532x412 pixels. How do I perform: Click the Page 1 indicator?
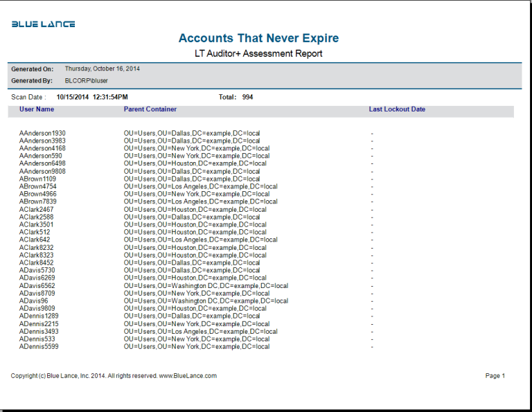(x=495, y=376)
